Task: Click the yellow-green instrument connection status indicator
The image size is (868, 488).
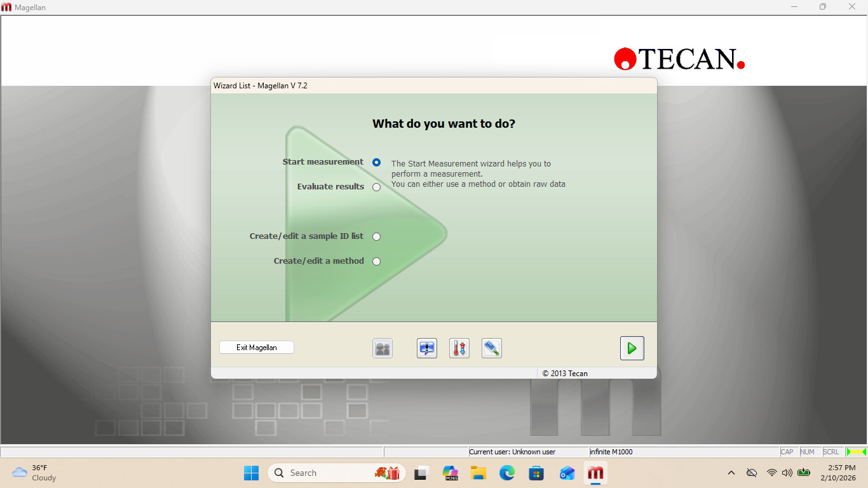Action: tap(856, 452)
